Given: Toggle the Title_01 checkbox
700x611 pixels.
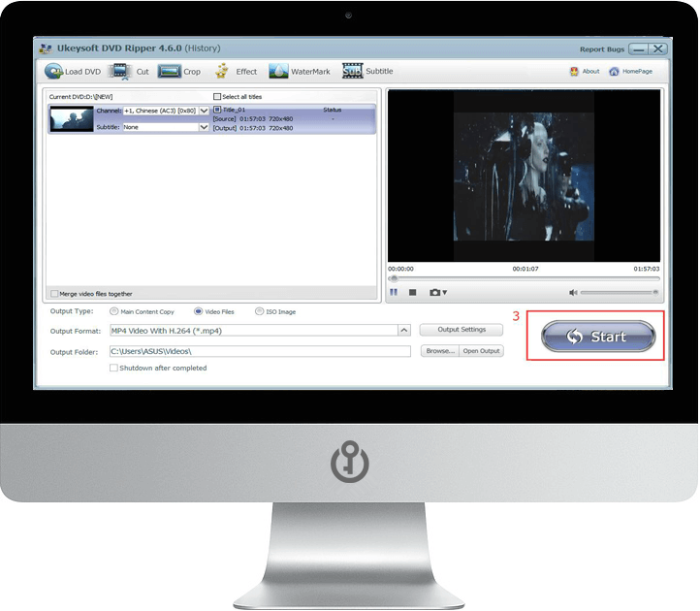Looking at the screenshot, I should tap(217, 110).
